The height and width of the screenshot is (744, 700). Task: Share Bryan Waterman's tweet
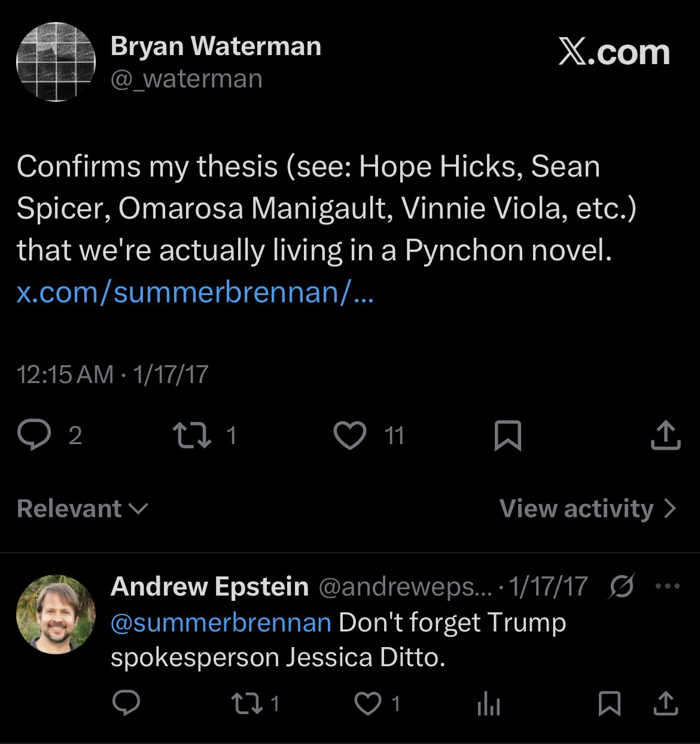pyautogui.click(x=665, y=435)
